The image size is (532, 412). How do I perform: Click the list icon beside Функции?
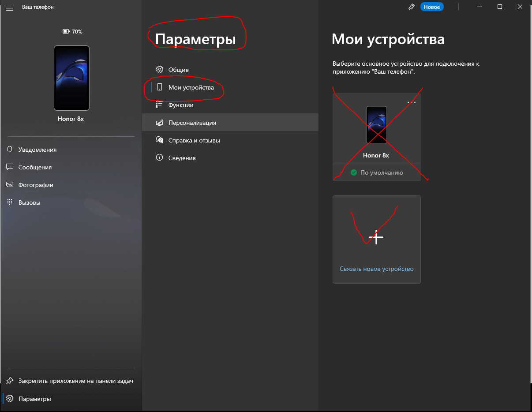click(160, 105)
